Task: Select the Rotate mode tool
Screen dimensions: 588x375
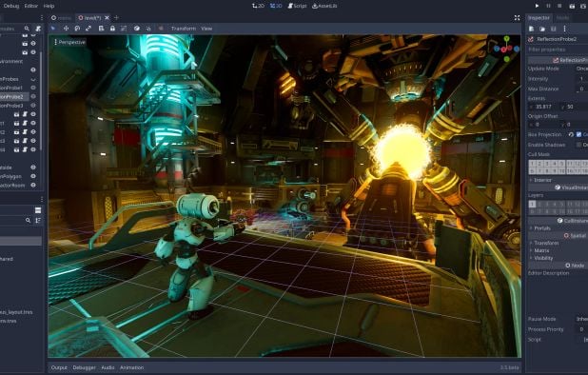Action: (77, 29)
